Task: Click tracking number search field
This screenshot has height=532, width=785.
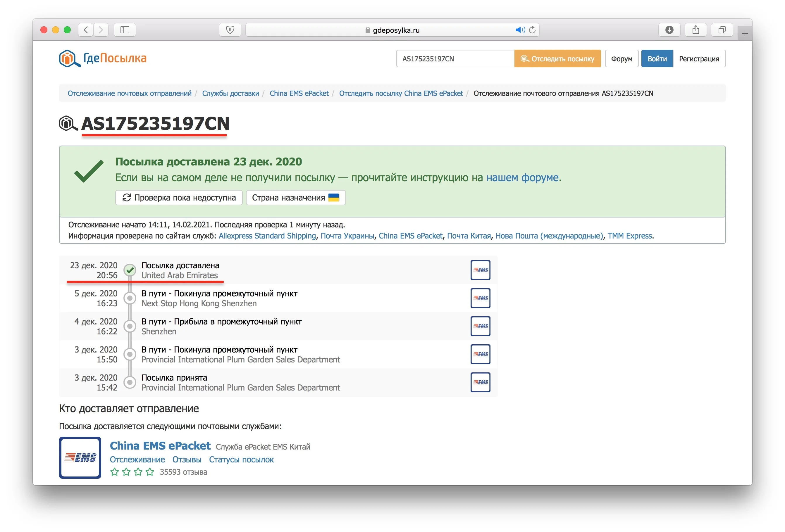Action: pos(455,59)
